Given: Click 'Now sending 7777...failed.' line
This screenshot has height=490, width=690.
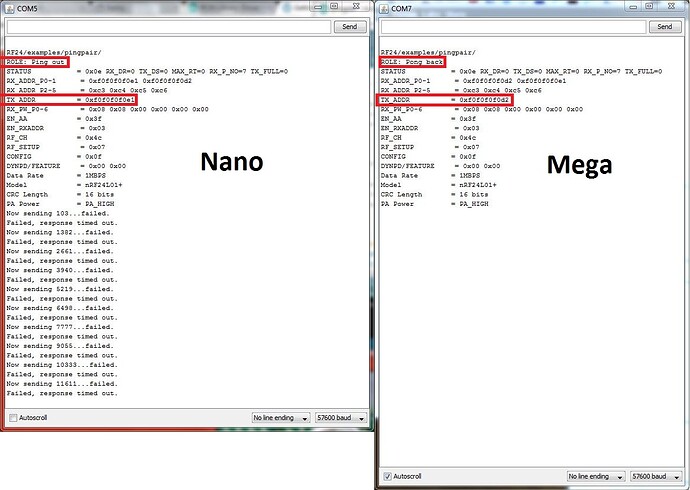Looking at the screenshot, I should coord(60,327).
